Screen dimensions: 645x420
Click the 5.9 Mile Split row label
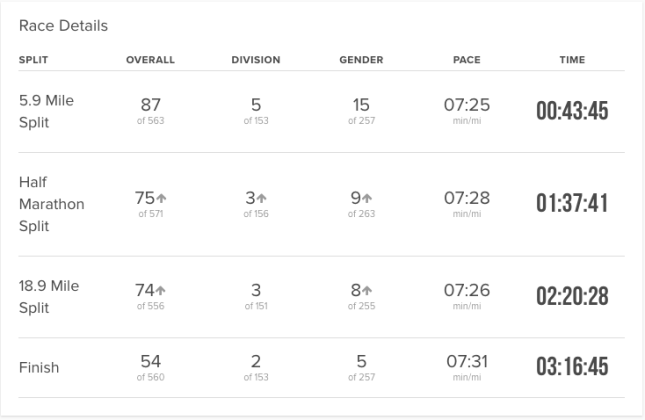46,110
